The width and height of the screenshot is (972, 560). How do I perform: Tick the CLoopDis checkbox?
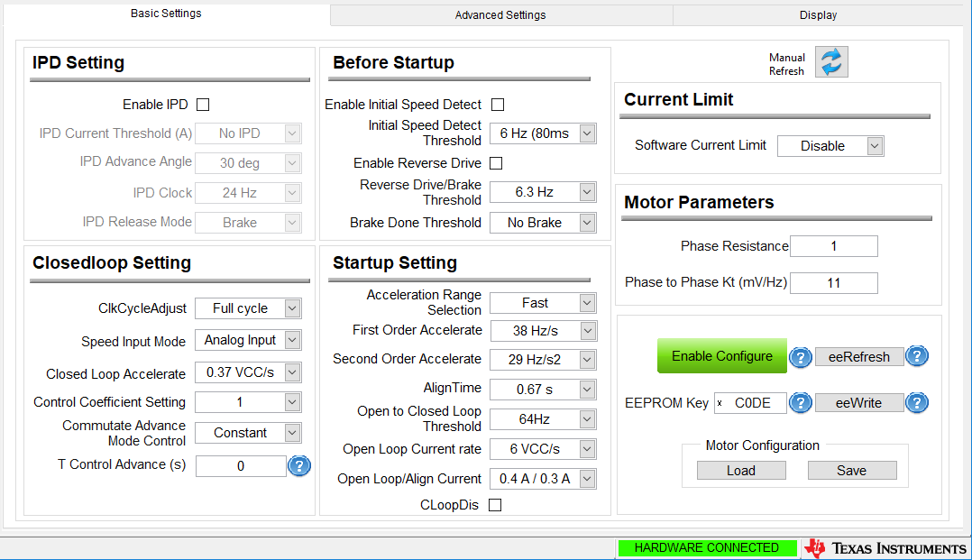(x=495, y=505)
